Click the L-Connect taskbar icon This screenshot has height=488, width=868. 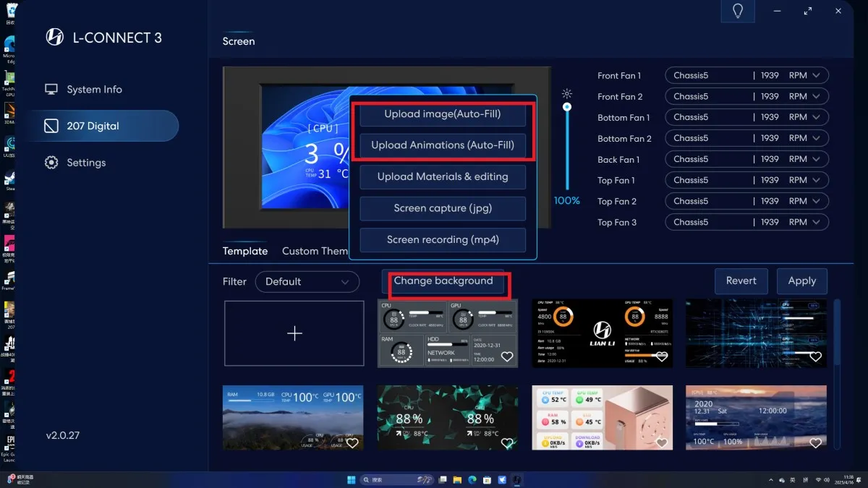[x=517, y=479]
